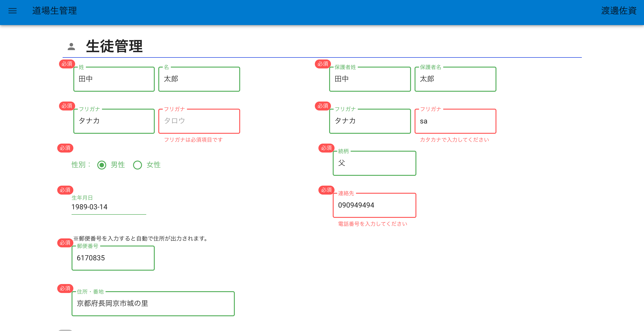Click the 道場生管理 app title
The image size is (644, 331).
pyautogui.click(x=55, y=11)
